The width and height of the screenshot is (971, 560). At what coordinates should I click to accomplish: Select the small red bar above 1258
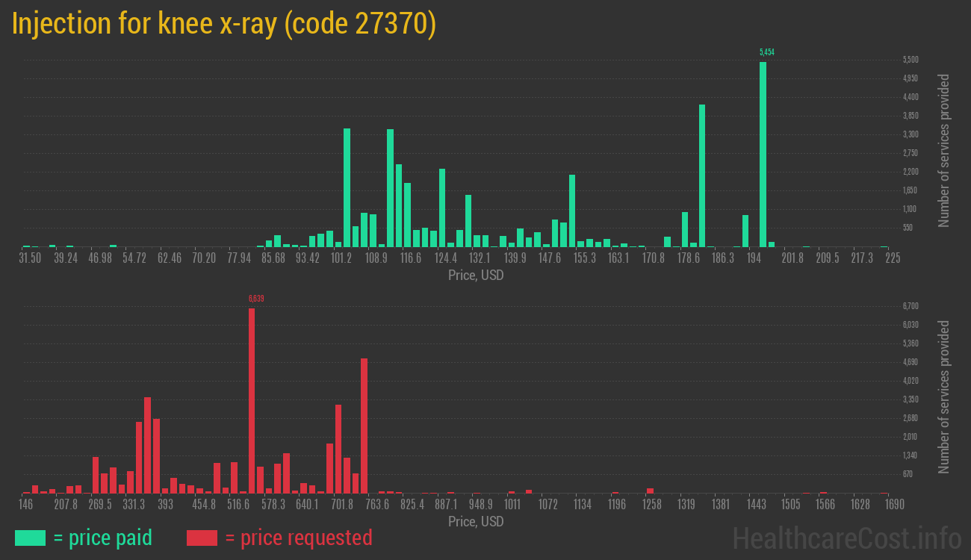pos(650,491)
